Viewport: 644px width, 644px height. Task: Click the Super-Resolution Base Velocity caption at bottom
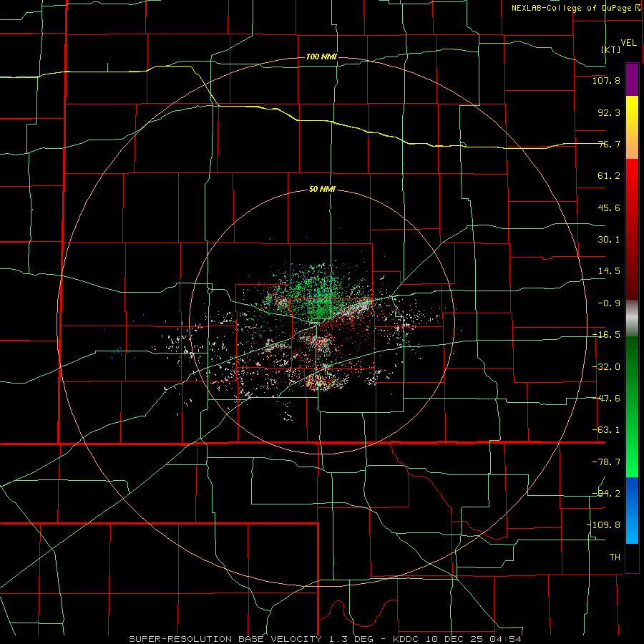[x=326, y=639]
